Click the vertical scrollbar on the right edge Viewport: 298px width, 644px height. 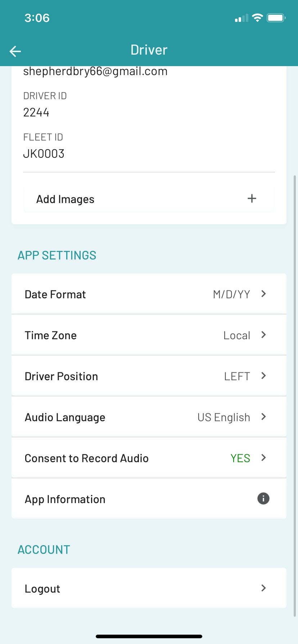[295, 395]
